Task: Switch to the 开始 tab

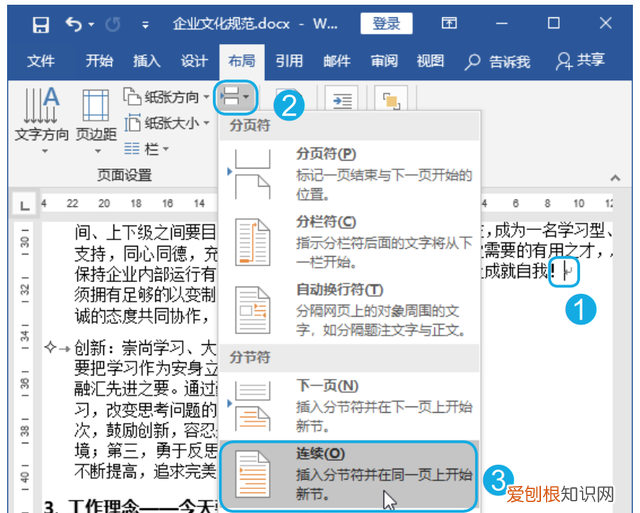Action: point(99,61)
